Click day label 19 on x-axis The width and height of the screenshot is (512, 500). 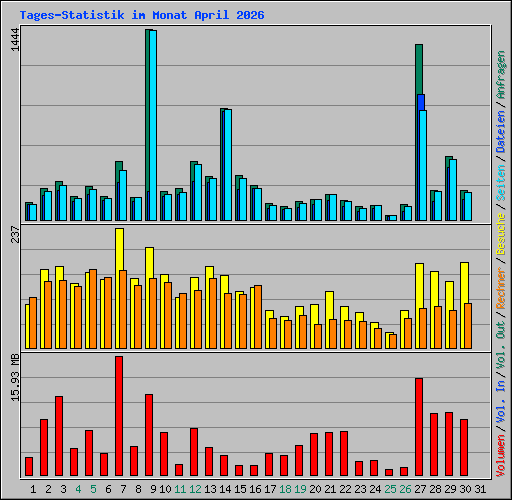click(300, 489)
